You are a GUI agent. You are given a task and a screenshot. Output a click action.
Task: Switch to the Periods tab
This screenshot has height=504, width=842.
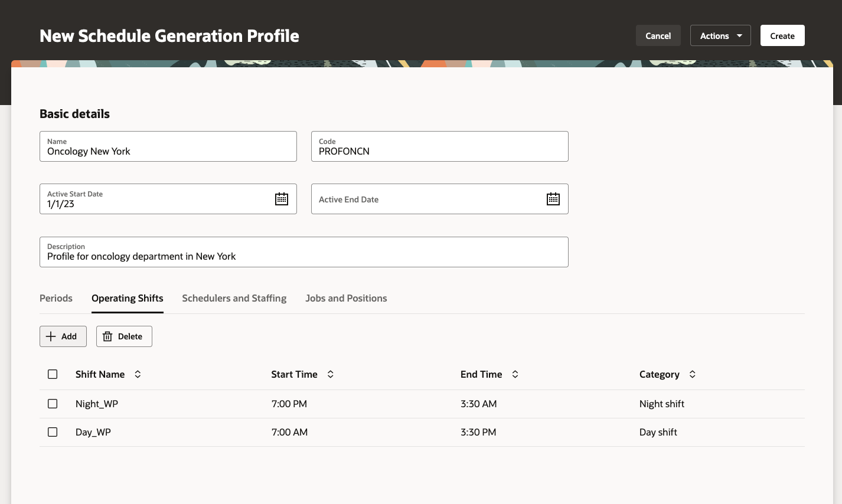(x=56, y=298)
